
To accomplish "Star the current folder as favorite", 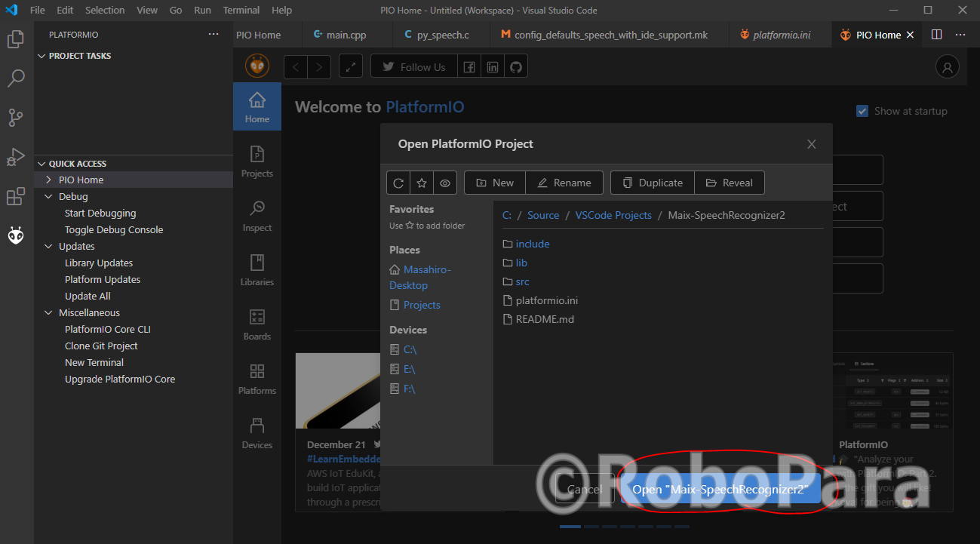I will coord(422,182).
